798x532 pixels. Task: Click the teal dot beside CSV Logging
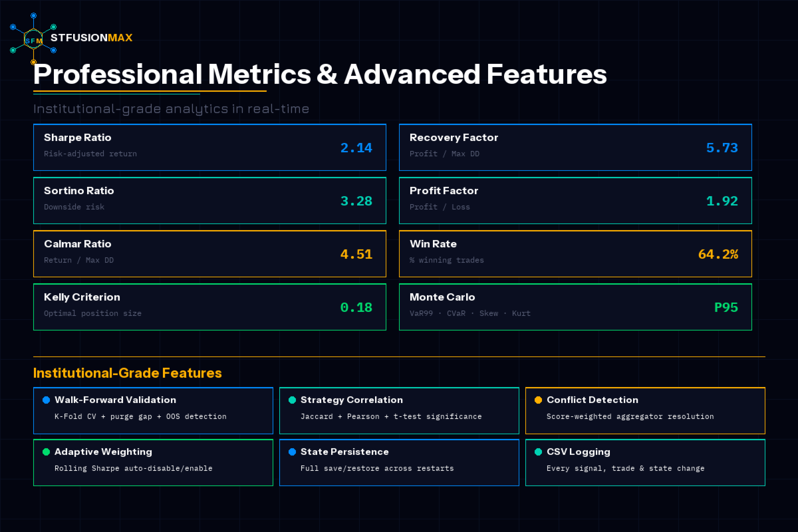(x=538, y=452)
